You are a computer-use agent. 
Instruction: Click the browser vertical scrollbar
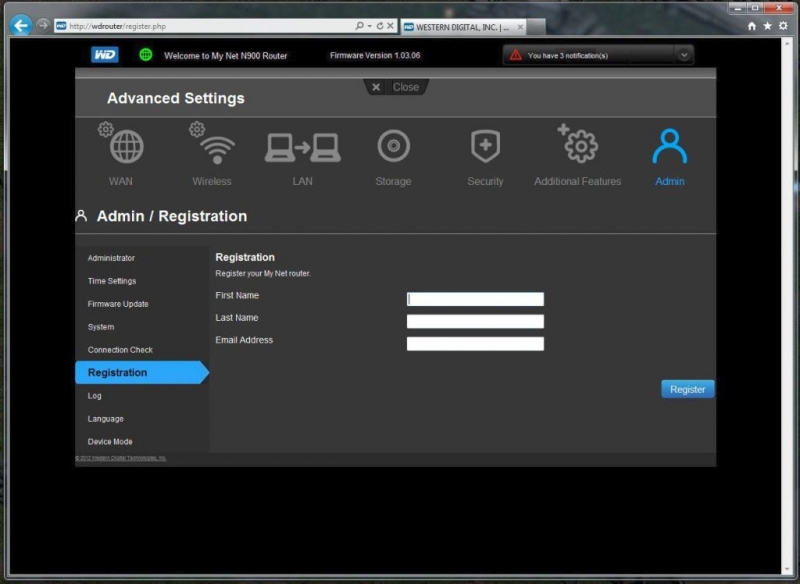786,306
